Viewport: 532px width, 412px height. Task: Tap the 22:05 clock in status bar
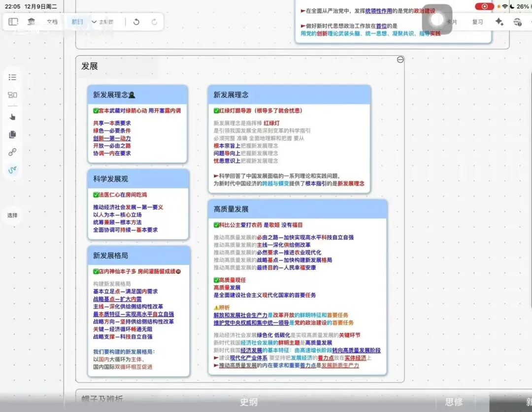click(12, 6)
